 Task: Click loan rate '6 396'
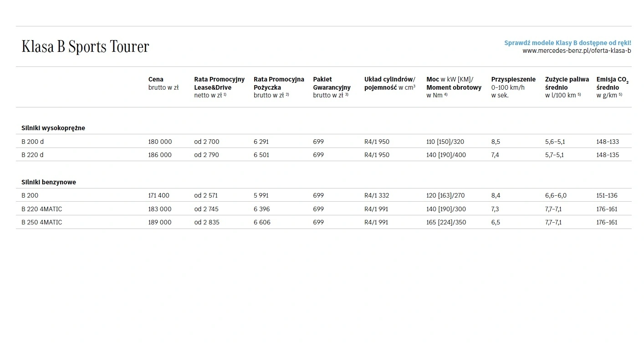(x=261, y=209)
